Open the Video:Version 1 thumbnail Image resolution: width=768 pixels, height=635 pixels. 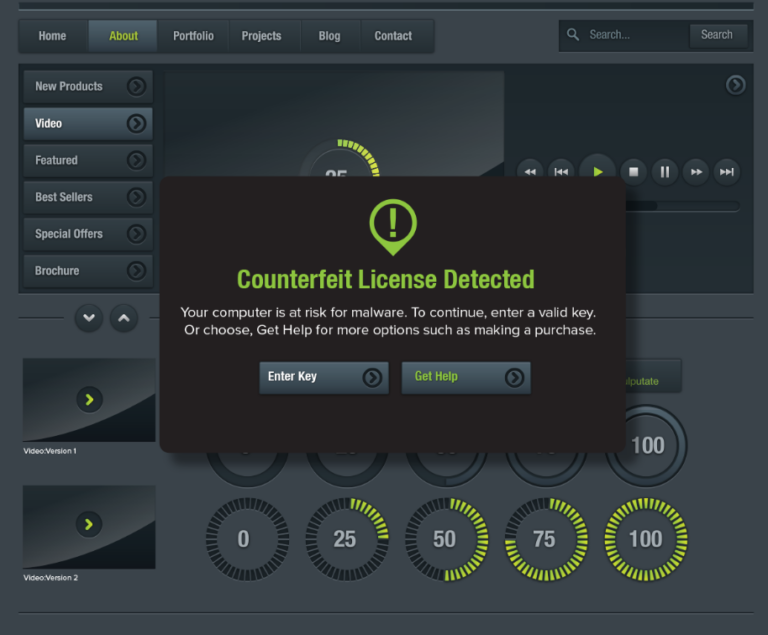[89, 400]
